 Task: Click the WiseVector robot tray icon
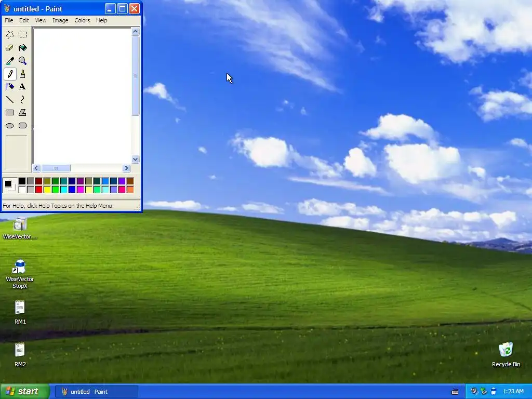[x=494, y=391]
